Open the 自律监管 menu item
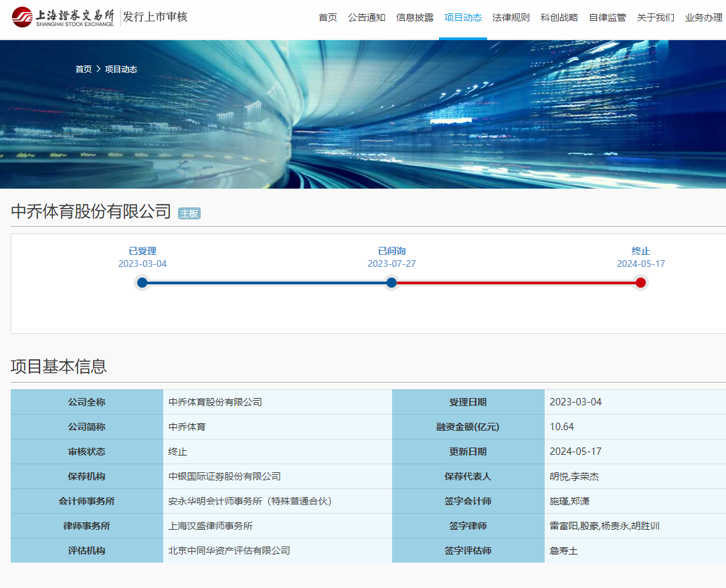The height and width of the screenshot is (588, 726). point(608,17)
